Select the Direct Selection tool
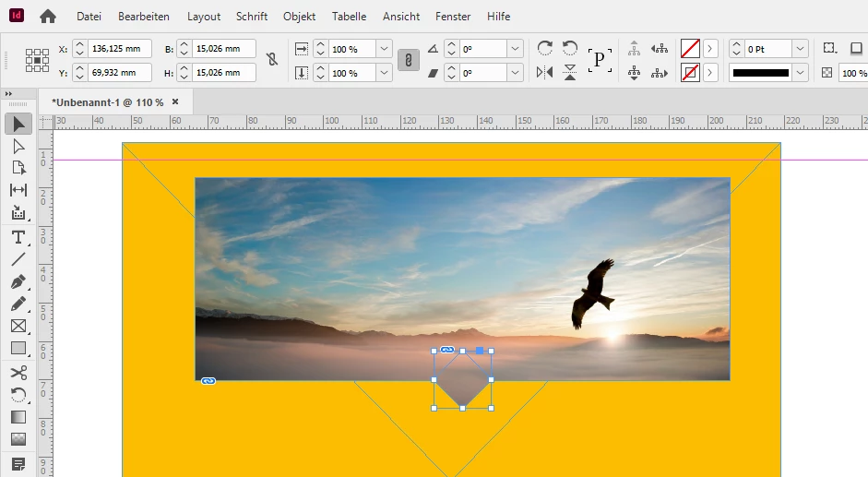The image size is (868, 477). click(x=18, y=147)
